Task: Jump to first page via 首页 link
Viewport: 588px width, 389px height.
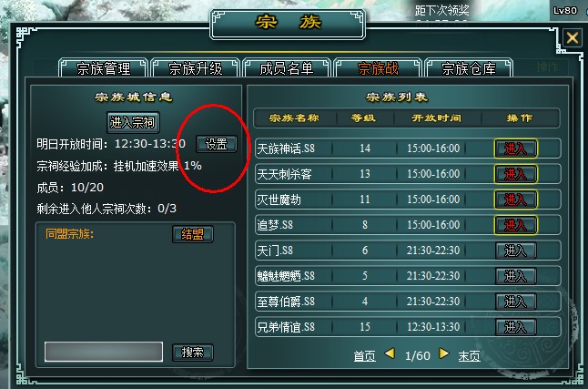Action: pyautogui.click(x=364, y=355)
